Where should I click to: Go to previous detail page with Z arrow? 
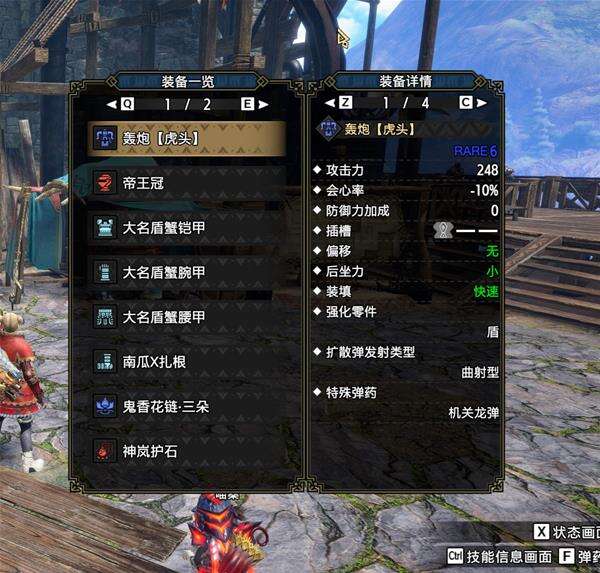(338, 103)
